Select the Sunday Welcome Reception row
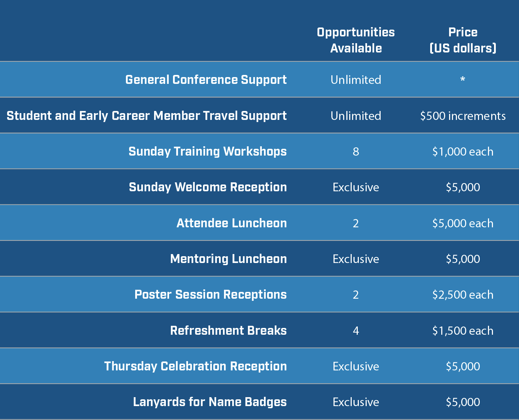The height and width of the screenshot is (420, 519). pyautogui.click(x=259, y=187)
